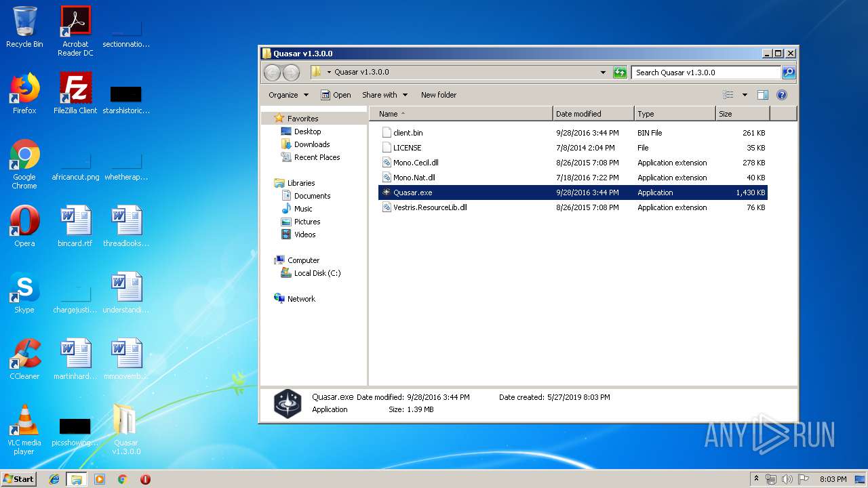The width and height of the screenshot is (868, 488).
Task: Select the martinhard document icon
Action: [75, 359]
